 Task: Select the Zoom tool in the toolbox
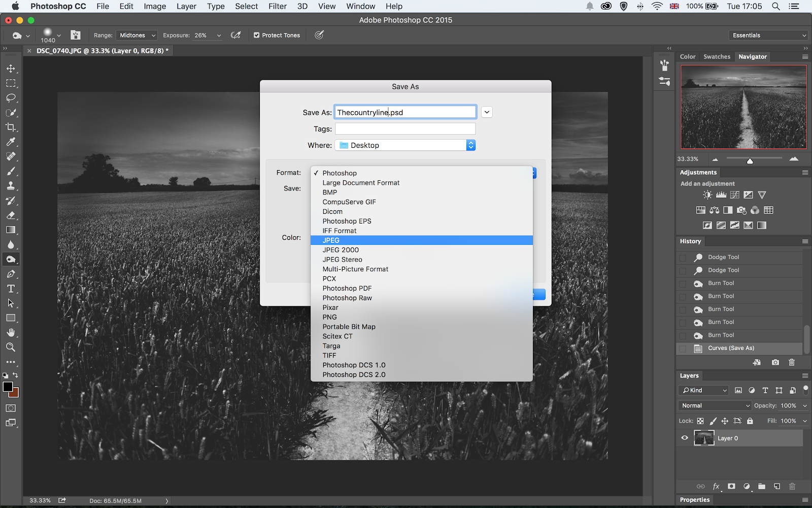click(11, 347)
